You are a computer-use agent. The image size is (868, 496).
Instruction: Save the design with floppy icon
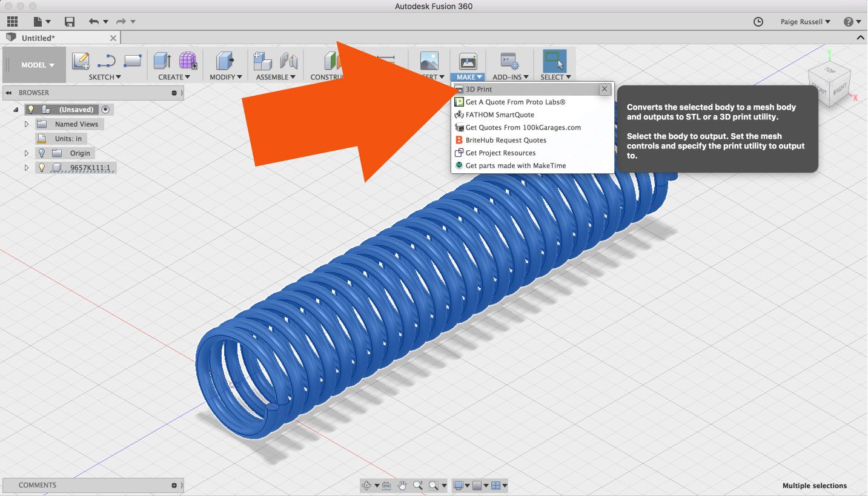tap(70, 22)
